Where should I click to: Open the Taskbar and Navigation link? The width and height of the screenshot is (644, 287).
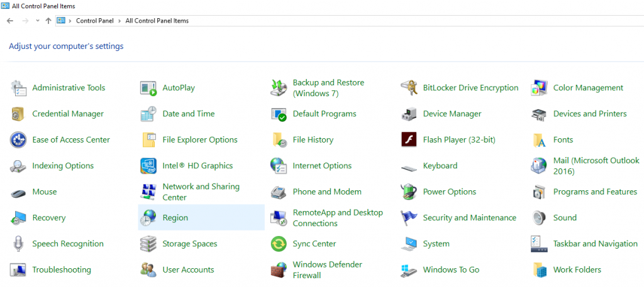(x=595, y=244)
